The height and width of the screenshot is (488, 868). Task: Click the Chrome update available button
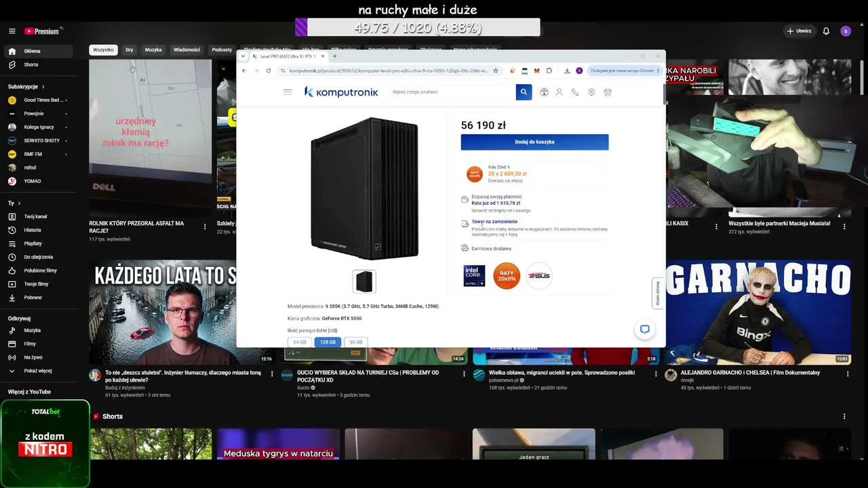click(x=624, y=70)
